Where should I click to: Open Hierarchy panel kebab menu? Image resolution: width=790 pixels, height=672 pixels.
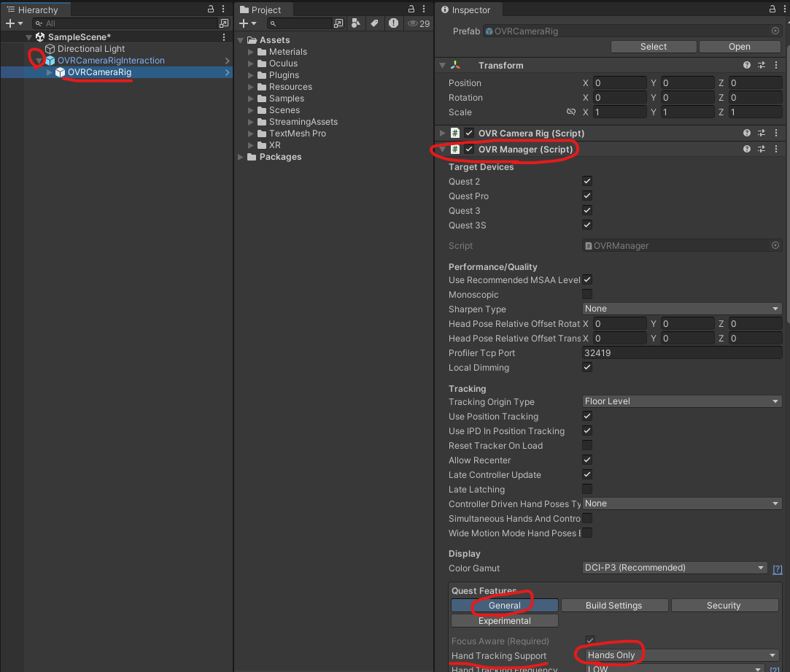pyautogui.click(x=223, y=9)
